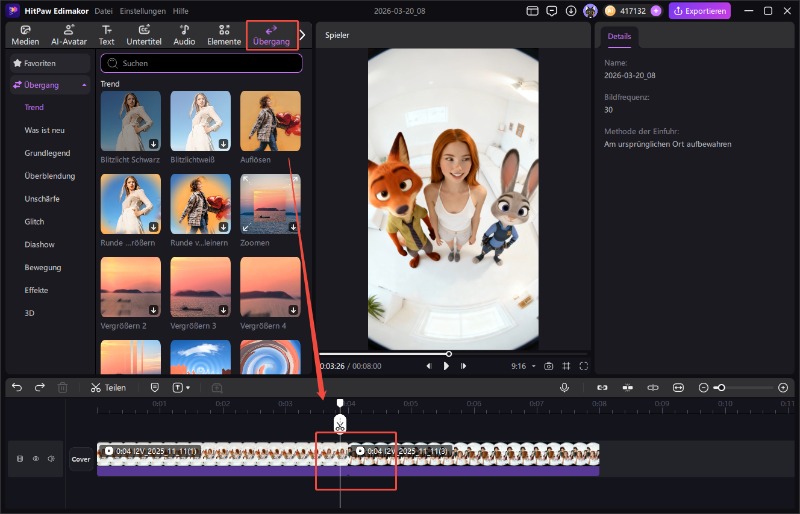Click the crop icon in player controls
800x514 pixels.
(566, 366)
